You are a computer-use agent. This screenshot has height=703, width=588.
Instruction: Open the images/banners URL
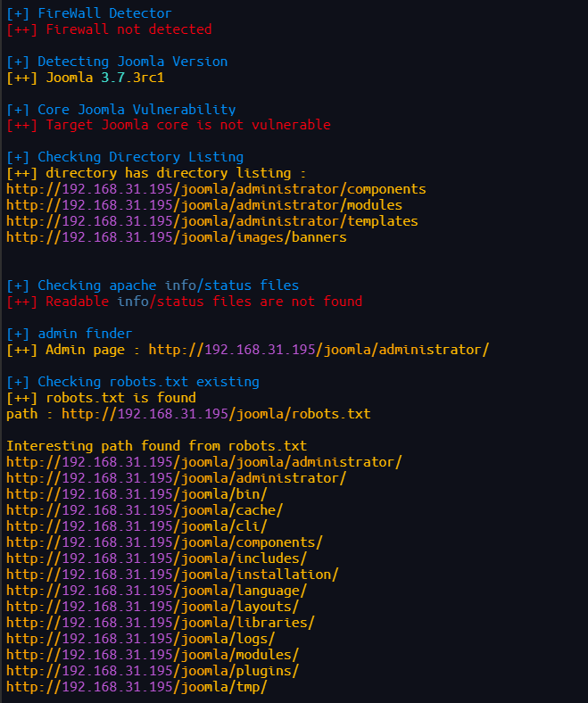point(177,237)
